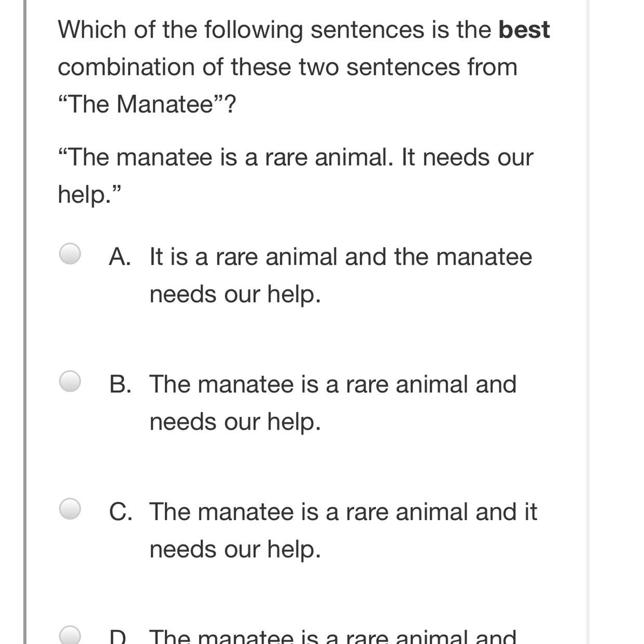Click "needs our help." under option A
Image resolution: width=644 pixels, height=644 pixels.
(235, 294)
